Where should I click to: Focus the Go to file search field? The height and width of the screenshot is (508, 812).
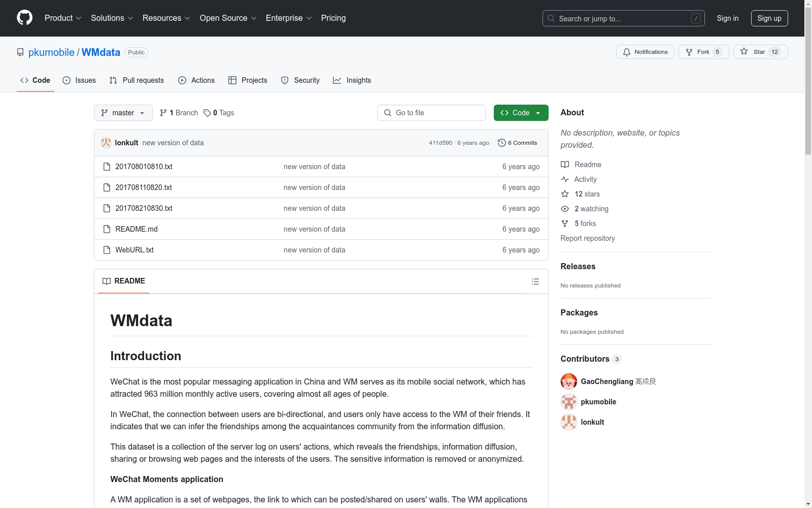[x=431, y=113]
